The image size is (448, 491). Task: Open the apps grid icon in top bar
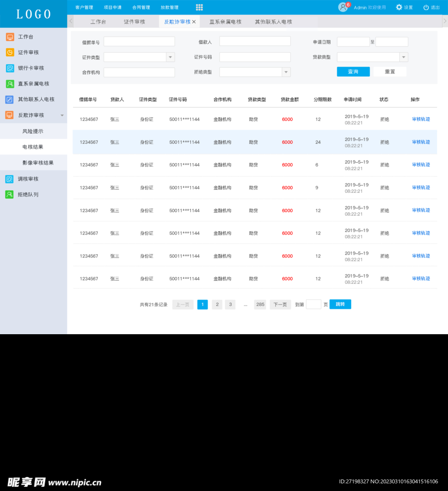tap(199, 7)
